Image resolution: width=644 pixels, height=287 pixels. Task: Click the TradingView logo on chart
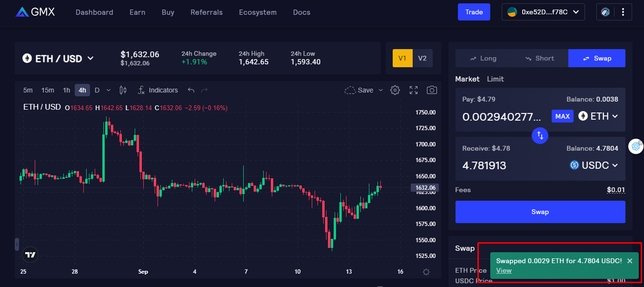[31, 255]
